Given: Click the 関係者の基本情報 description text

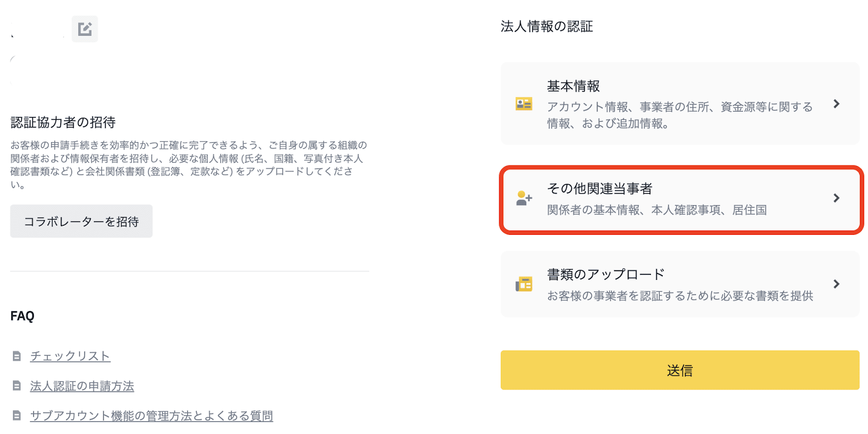Looking at the screenshot, I should pos(656,210).
